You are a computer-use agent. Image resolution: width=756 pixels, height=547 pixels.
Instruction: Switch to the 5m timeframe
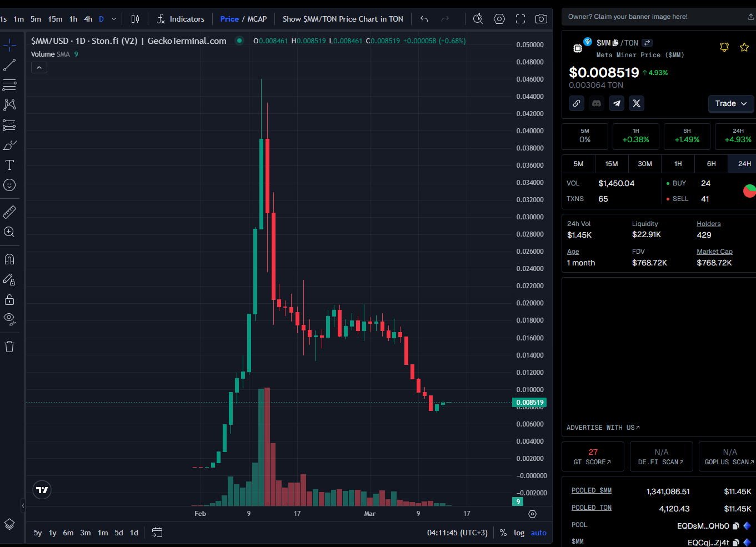[x=36, y=19]
